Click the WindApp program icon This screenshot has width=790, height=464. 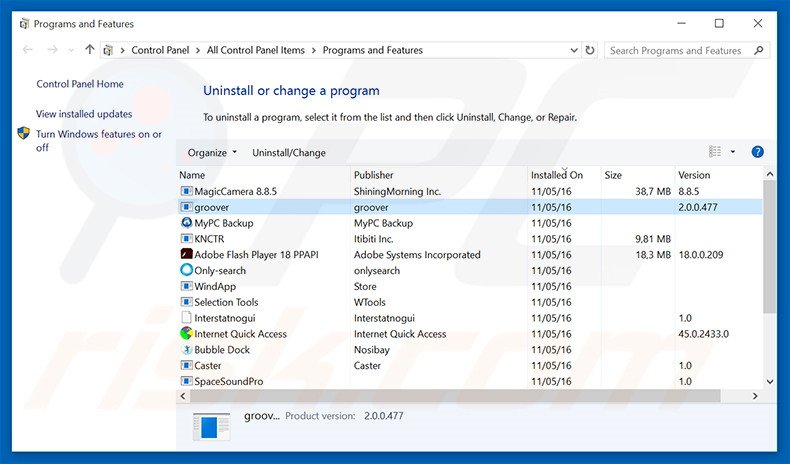tap(186, 286)
